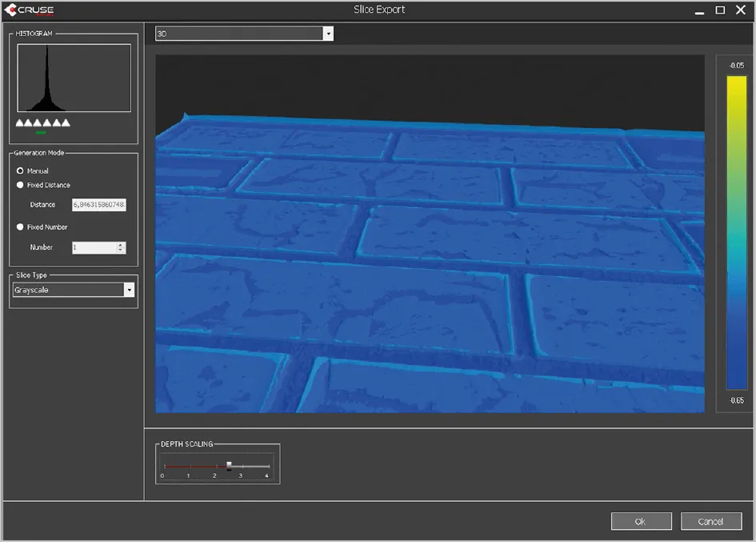Screen dimensions: 756x542
Task: Select the first triangle marker under the histogram
Action: pyautogui.click(x=19, y=122)
